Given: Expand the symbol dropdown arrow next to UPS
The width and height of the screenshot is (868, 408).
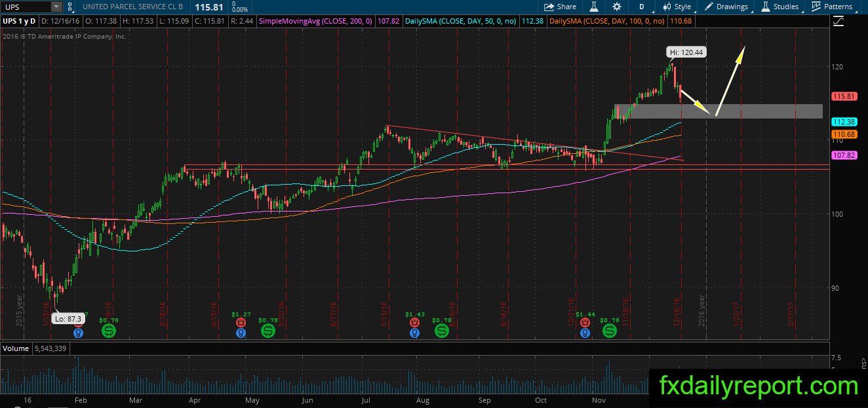Looking at the screenshot, I should (57, 7).
